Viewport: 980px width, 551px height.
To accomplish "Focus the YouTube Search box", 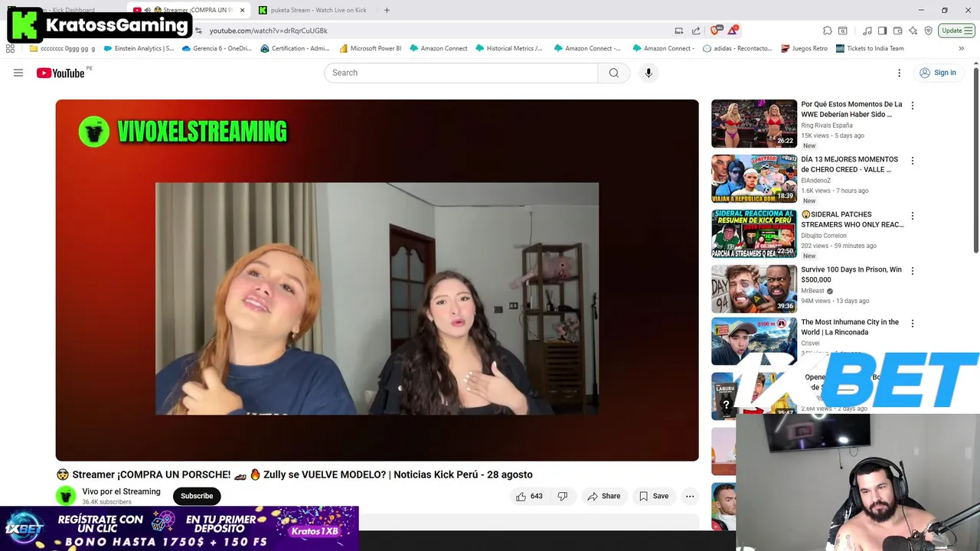I will (461, 73).
